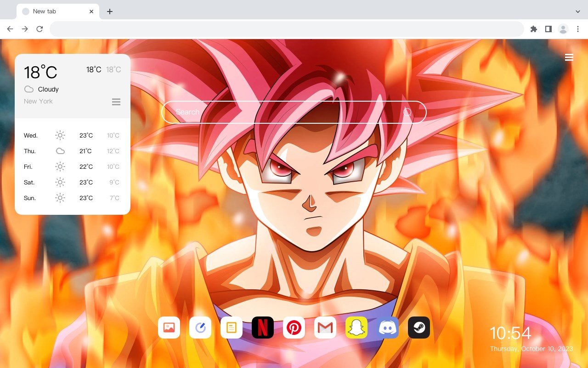Close the New tab tab
This screenshot has height=368, width=588.
point(91,11)
